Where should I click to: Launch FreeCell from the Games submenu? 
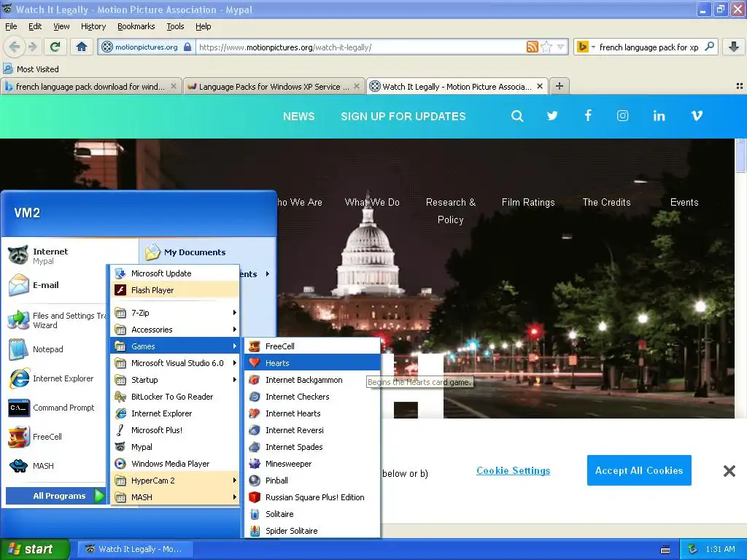point(312,346)
